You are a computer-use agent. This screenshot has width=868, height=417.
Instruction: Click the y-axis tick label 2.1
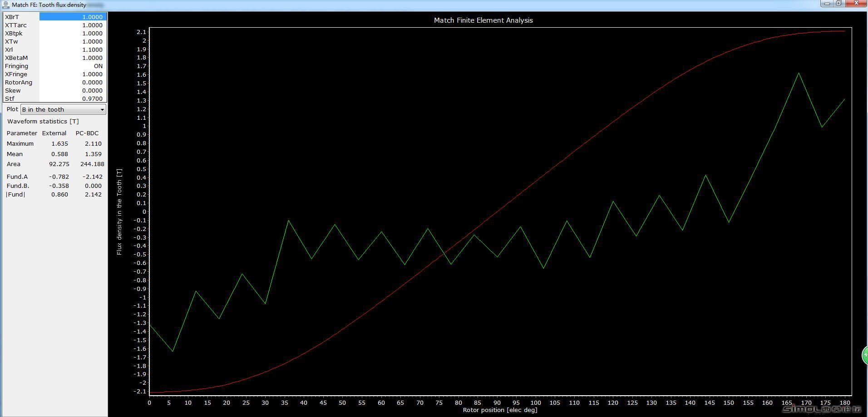click(x=141, y=32)
